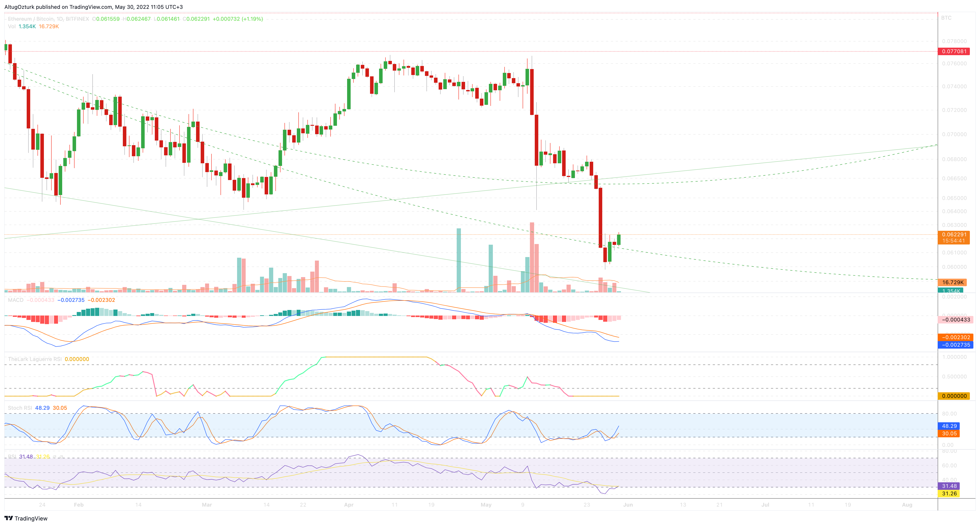
Task: Click the Apr date on time axis
Action: point(348,505)
